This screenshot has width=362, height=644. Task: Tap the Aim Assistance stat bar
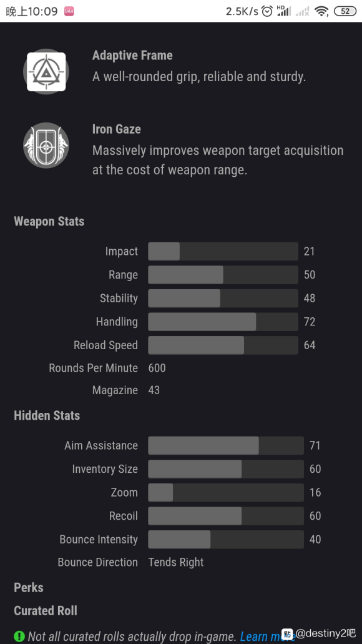[226, 445]
